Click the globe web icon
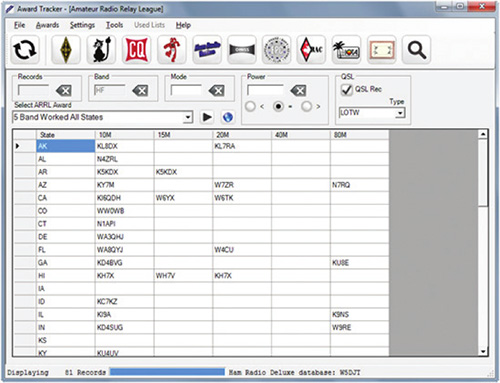 [x=228, y=117]
